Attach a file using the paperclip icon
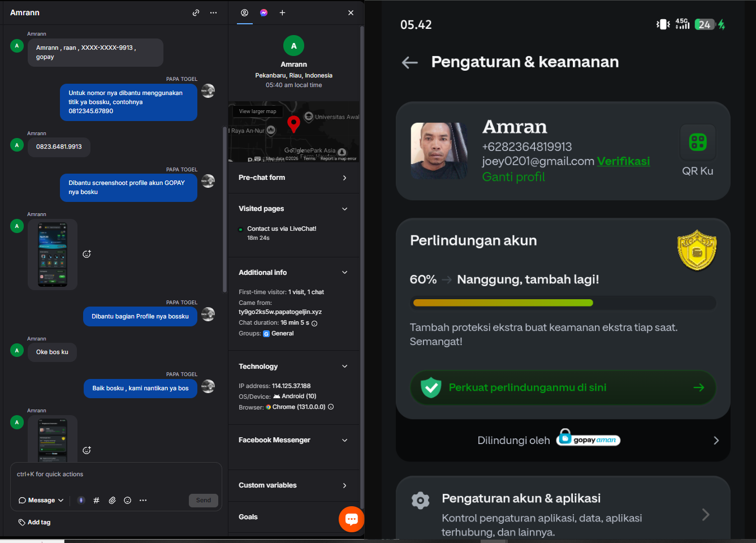Image resolution: width=756 pixels, height=543 pixels. tap(112, 500)
